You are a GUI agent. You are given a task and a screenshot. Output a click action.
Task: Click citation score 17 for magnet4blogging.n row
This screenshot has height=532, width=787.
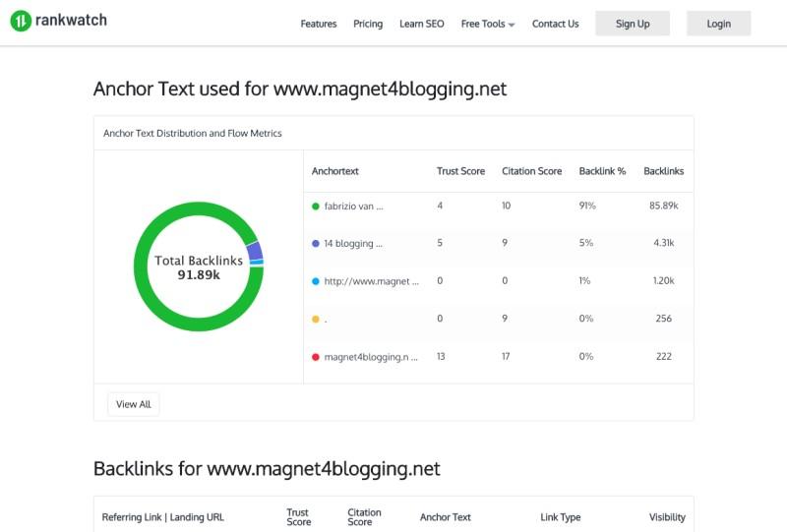pos(506,357)
